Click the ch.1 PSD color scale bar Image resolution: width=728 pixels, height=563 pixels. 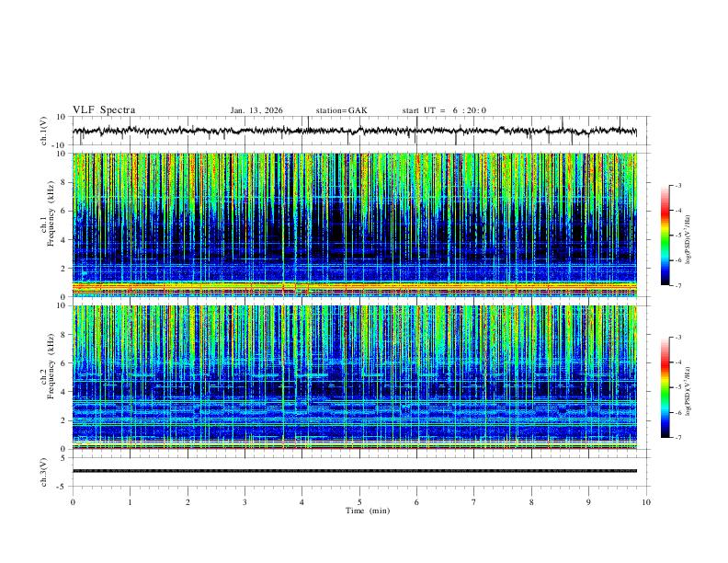665,236
